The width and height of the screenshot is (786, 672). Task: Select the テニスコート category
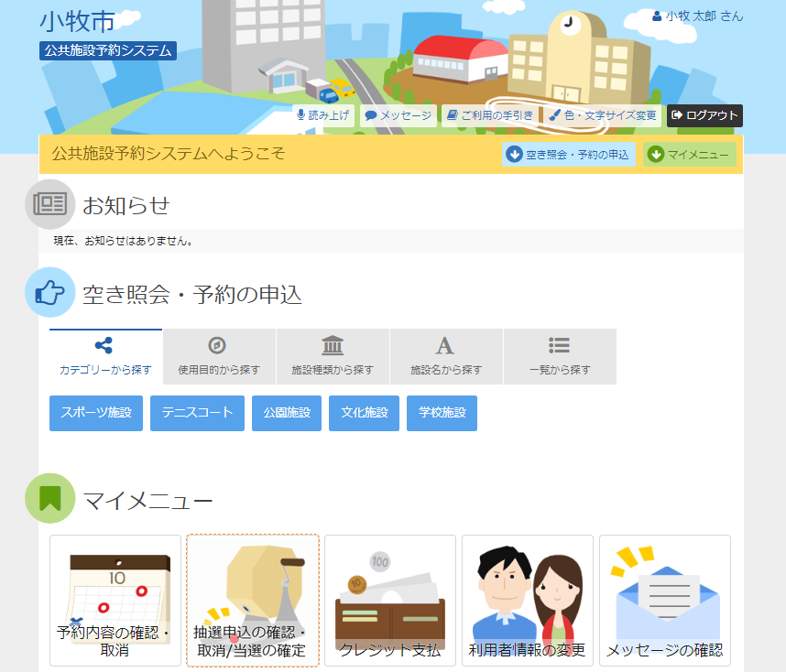196,413
